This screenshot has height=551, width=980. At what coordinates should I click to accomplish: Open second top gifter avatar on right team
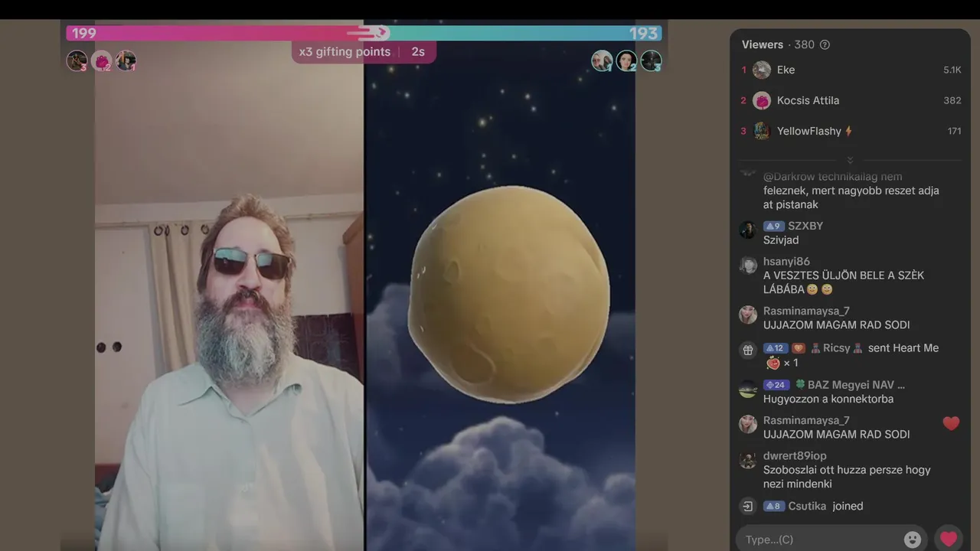(x=626, y=60)
